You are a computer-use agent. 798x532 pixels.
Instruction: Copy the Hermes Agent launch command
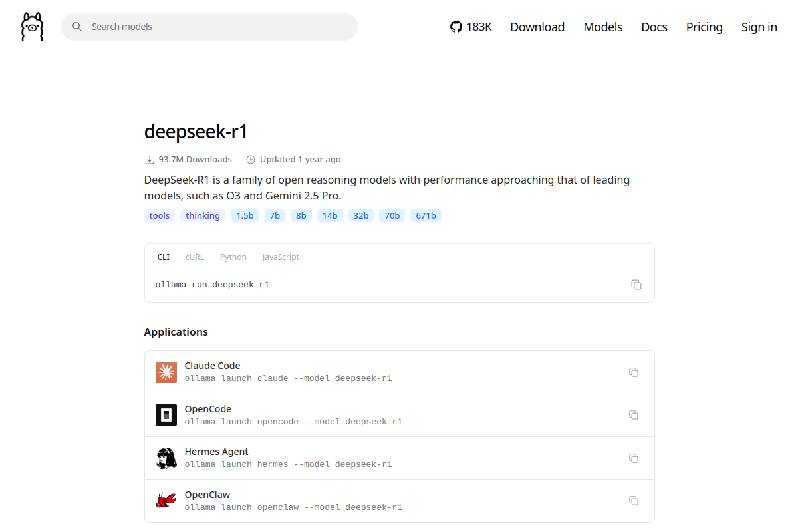(634, 458)
